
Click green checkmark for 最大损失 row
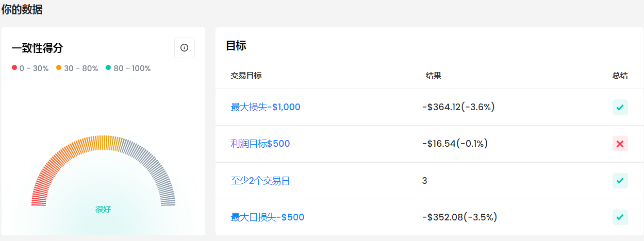tap(620, 107)
